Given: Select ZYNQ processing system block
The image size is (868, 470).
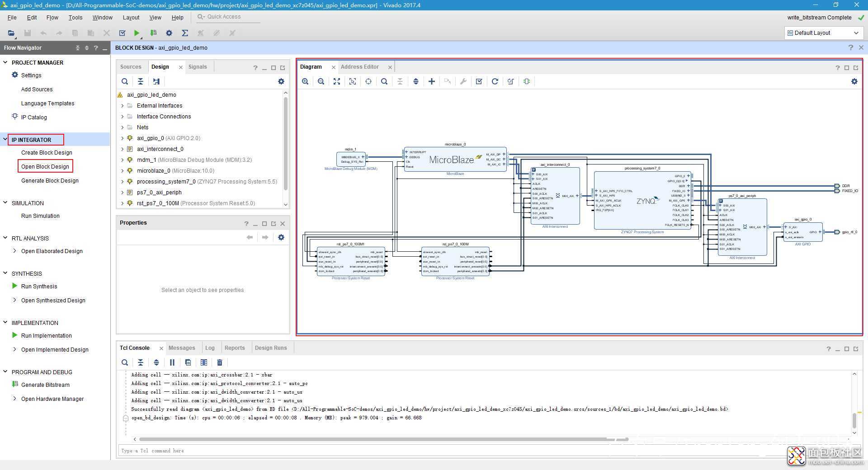Looking at the screenshot, I should point(642,200).
